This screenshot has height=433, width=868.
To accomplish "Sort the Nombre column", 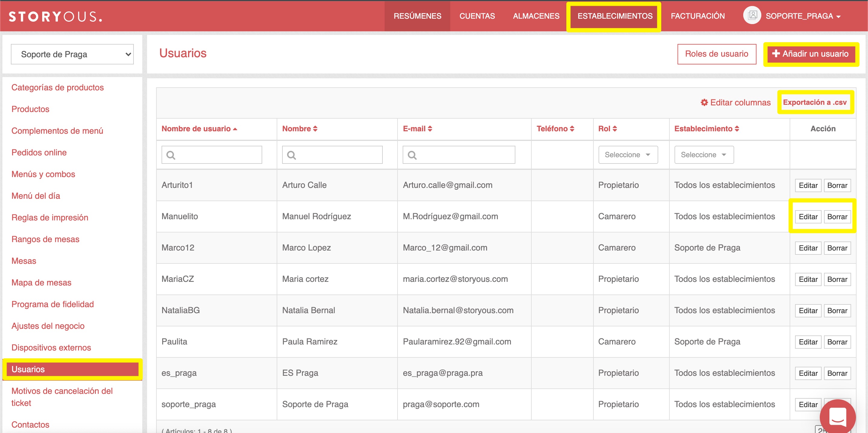I will (x=300, y=129).
